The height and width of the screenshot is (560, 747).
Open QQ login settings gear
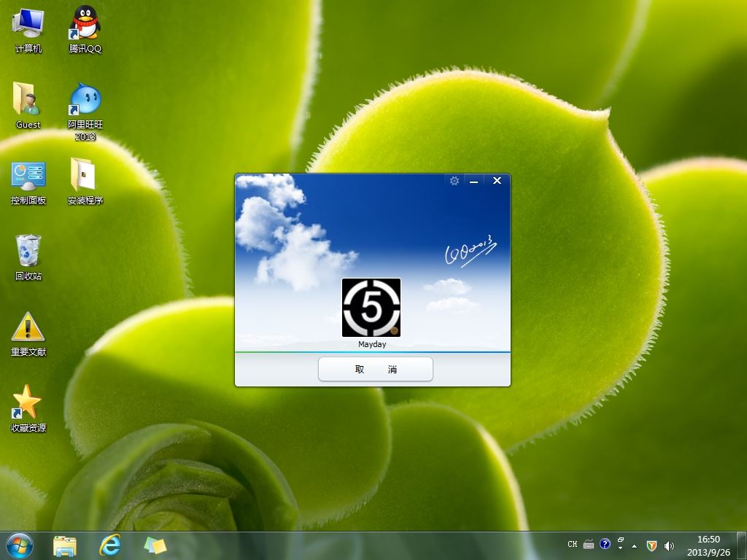[454, 181]
